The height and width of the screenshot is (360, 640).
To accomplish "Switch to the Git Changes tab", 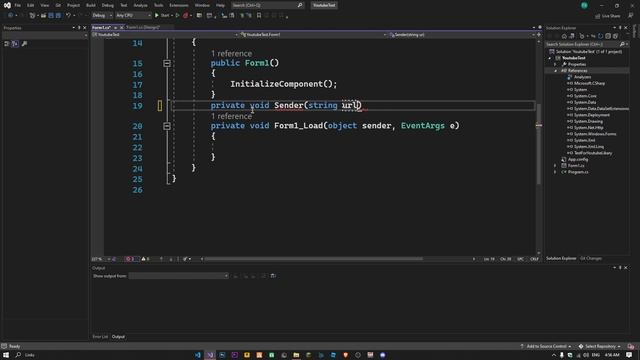I will 591,258.
